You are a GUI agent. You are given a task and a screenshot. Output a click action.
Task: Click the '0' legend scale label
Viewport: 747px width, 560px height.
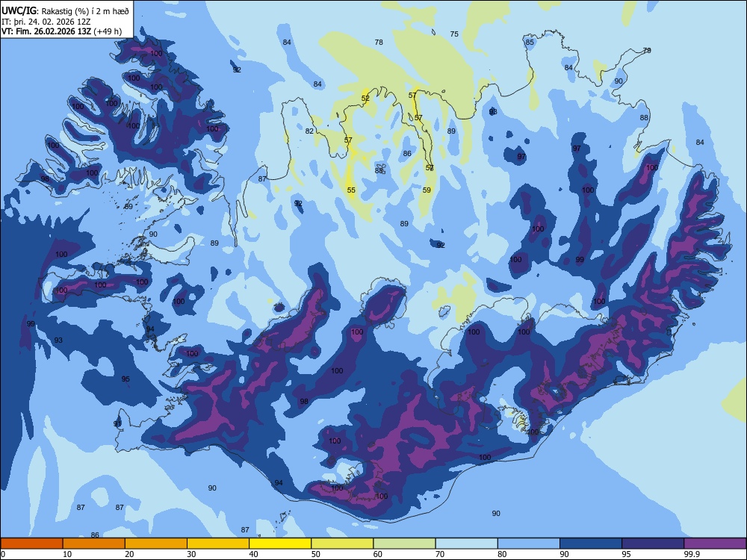(x=3, y=554)
